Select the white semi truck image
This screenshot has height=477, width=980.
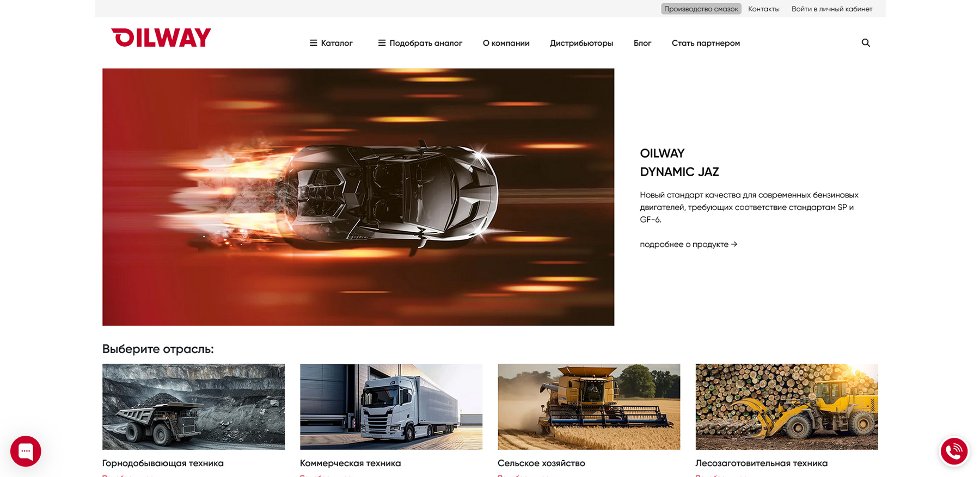coord(391,407)
